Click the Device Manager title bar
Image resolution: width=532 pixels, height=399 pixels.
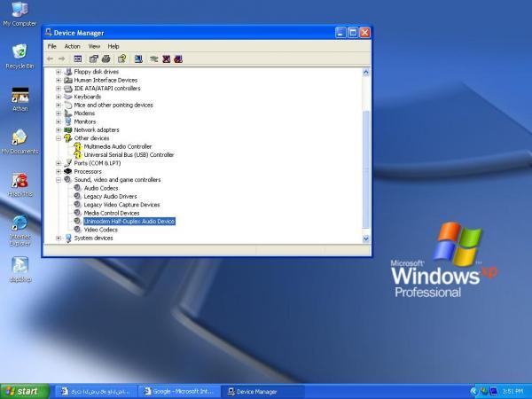pos(190,33)
